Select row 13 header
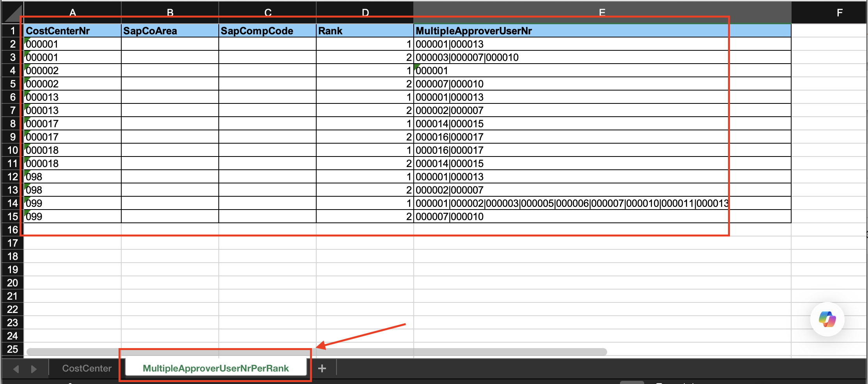868x384 pixels. 13,190
